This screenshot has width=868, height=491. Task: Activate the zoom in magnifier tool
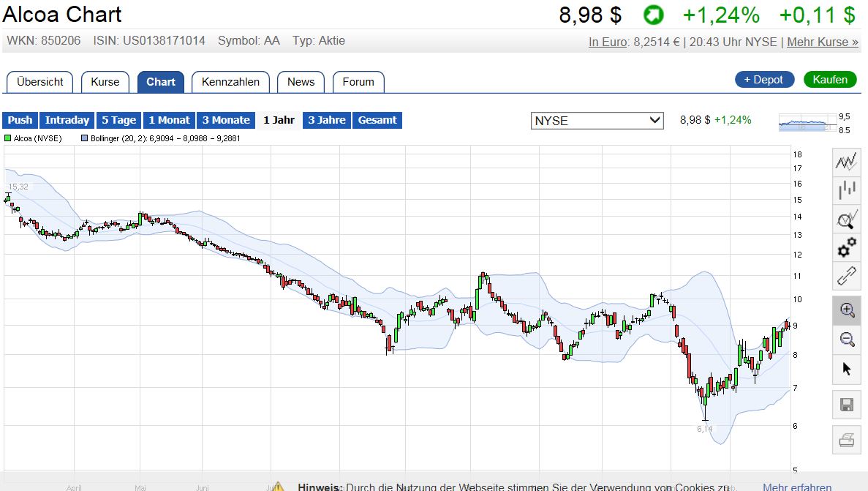(x=846, y=310)
